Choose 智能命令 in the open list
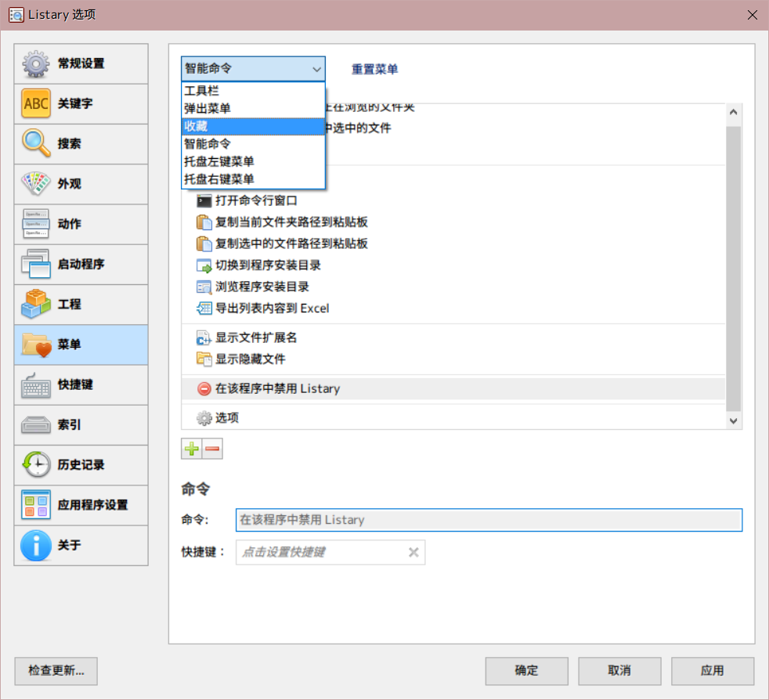Screen dimensions: 769x700 click(253, 144)
